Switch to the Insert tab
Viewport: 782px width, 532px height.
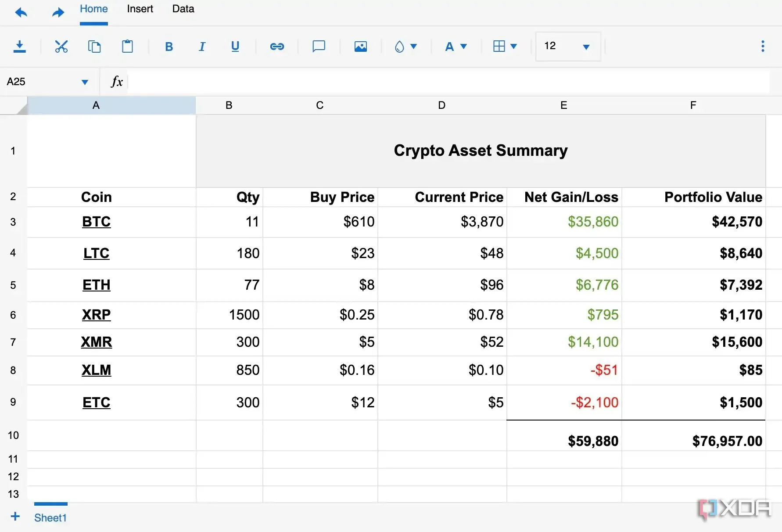click(140, 9)
